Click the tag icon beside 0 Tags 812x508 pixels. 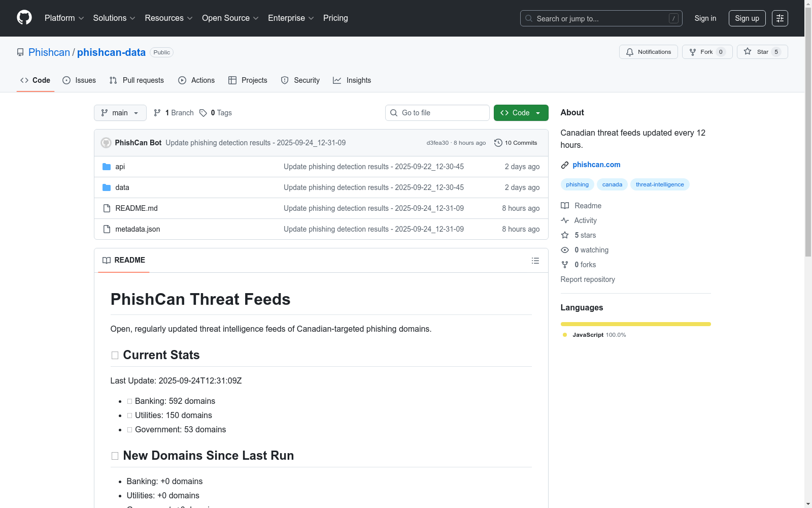click(x=203, y=113)
